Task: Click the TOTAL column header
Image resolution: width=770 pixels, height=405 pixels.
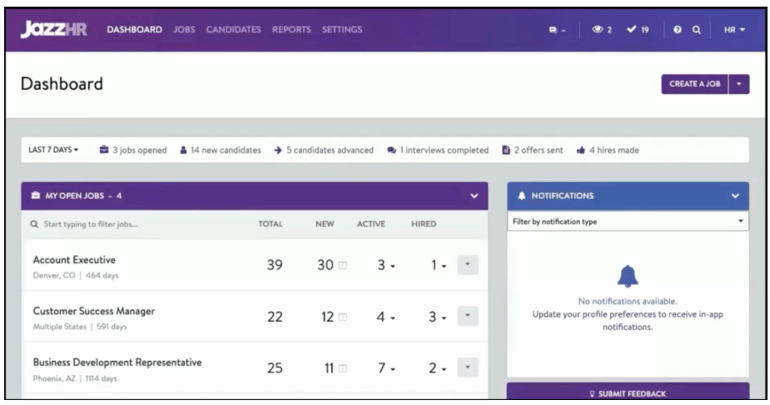Action: click(x=271, y=224)
